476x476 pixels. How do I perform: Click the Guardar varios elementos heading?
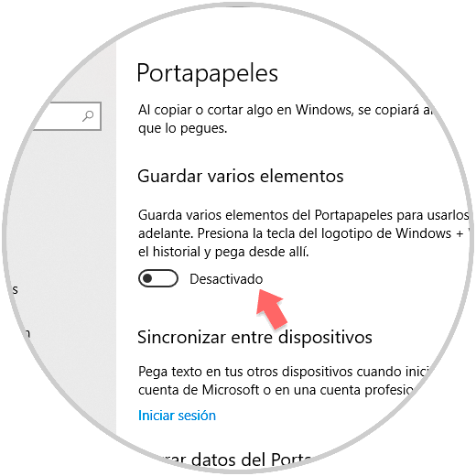pyautogui.click(x=241, y=176)
